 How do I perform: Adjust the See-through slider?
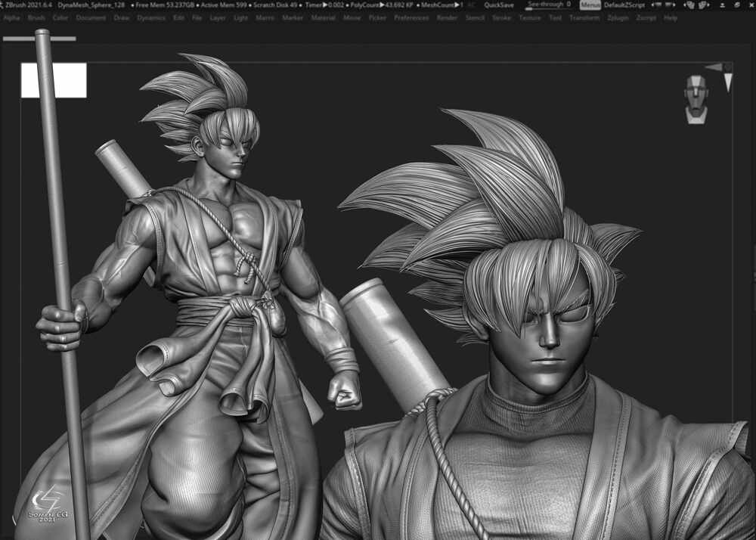tap(548, 5)
